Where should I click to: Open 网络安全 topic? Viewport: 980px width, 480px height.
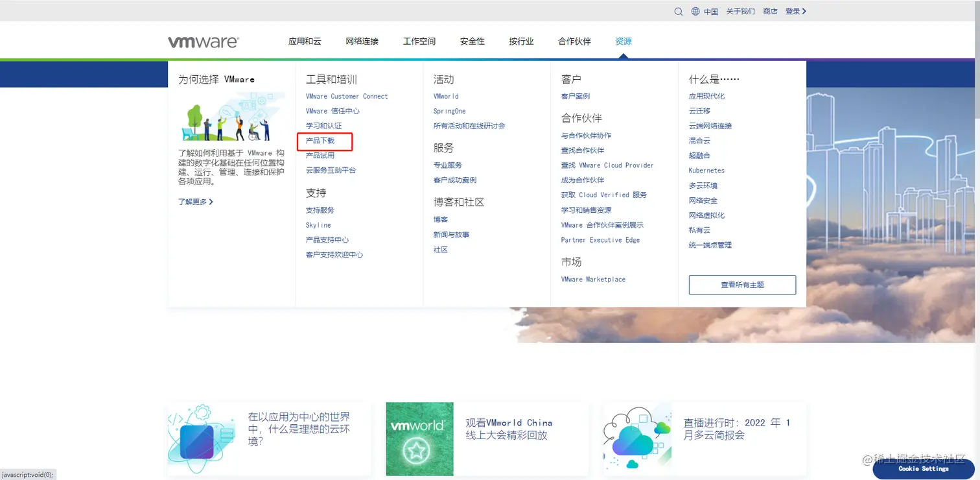pyautogui.click(x=703, y=200)
